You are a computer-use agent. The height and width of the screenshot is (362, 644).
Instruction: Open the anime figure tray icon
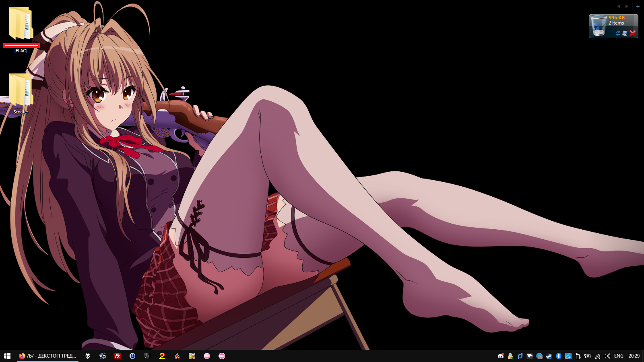point(510,356)
